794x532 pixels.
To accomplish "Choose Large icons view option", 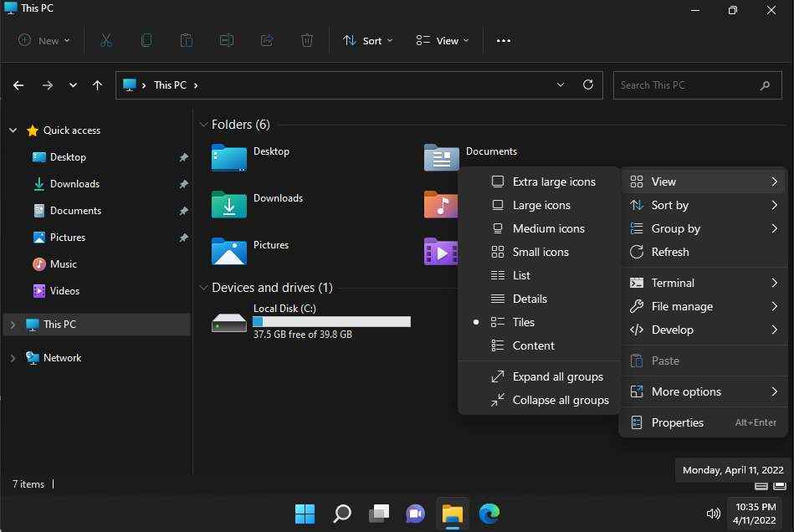I will pos(541,205).
